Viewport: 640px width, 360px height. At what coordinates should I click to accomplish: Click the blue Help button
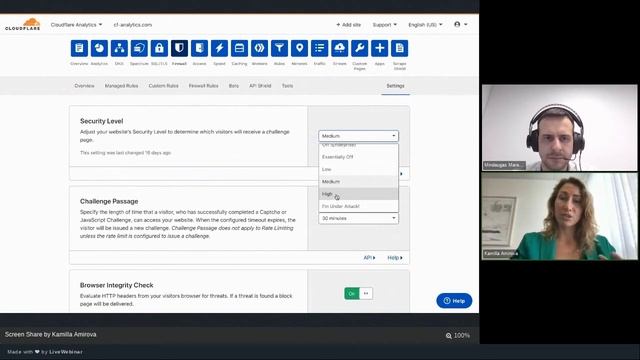click(454, 301)
